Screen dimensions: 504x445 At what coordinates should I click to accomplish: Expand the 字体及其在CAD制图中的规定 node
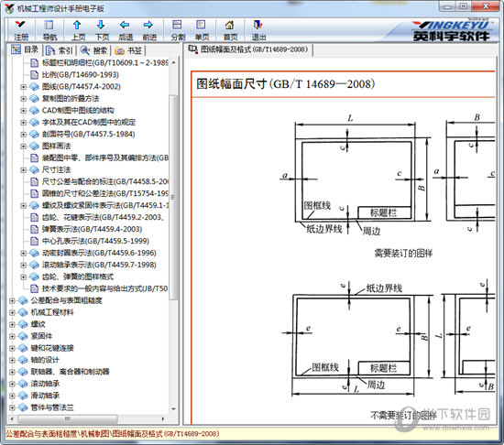(x=23, y=122)
